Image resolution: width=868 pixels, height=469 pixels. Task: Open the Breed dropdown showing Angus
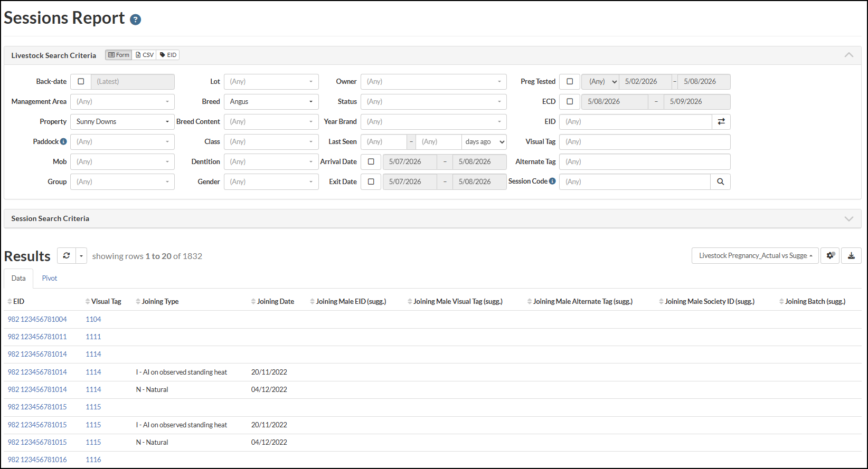point(271,102)
